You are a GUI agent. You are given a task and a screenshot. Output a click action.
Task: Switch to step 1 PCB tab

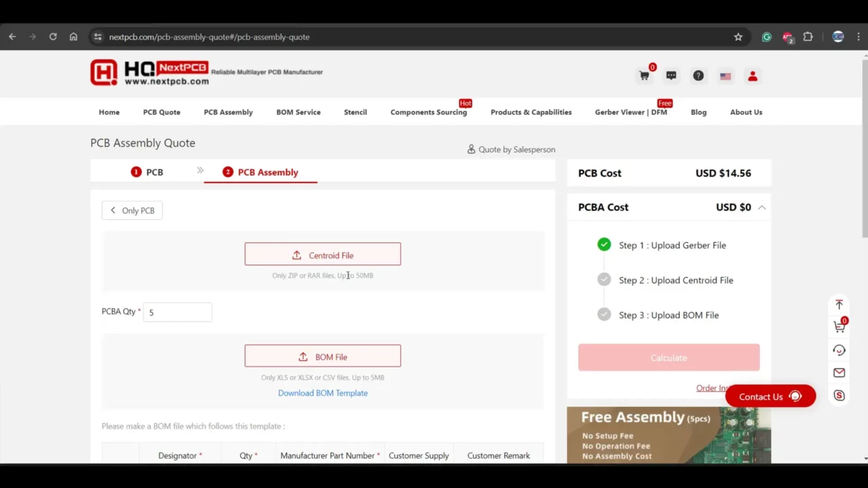147,172
